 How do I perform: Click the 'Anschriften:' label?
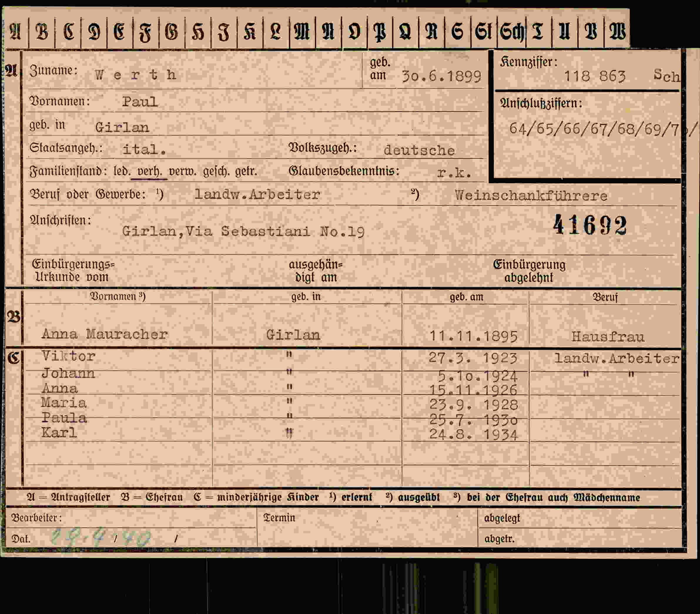point(60,220)
